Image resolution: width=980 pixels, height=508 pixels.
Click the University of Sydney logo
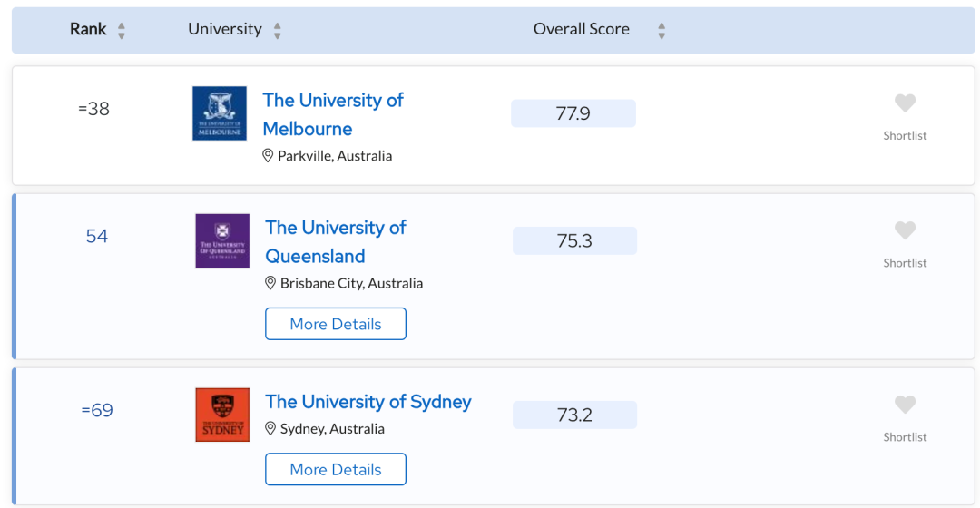tap(222, 415)
